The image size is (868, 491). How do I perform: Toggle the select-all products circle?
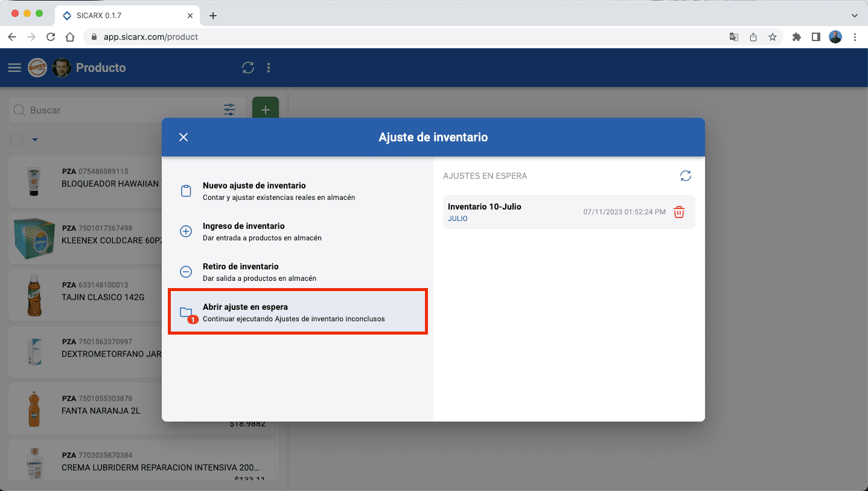(x=16, y=140)
